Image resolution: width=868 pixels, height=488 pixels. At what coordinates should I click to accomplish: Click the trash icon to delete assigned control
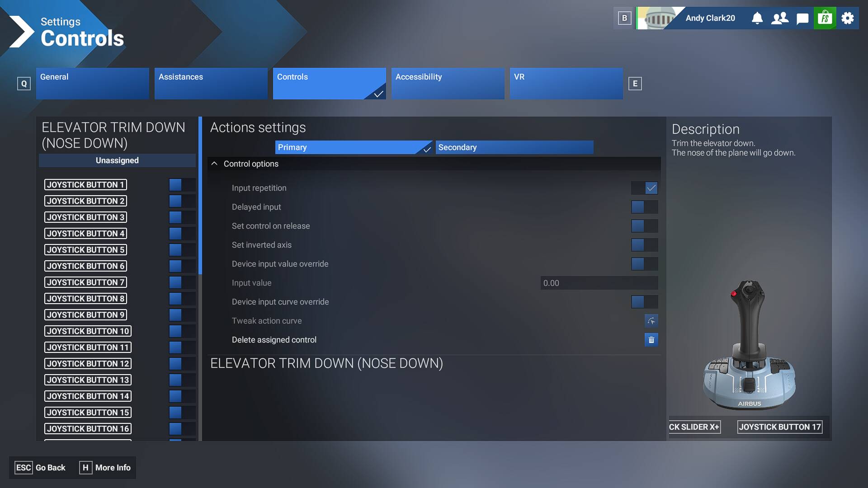[651, 340]
